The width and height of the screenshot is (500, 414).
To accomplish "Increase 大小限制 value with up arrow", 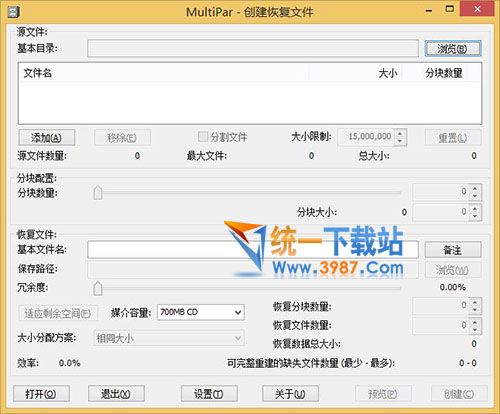I will point(400,133).
